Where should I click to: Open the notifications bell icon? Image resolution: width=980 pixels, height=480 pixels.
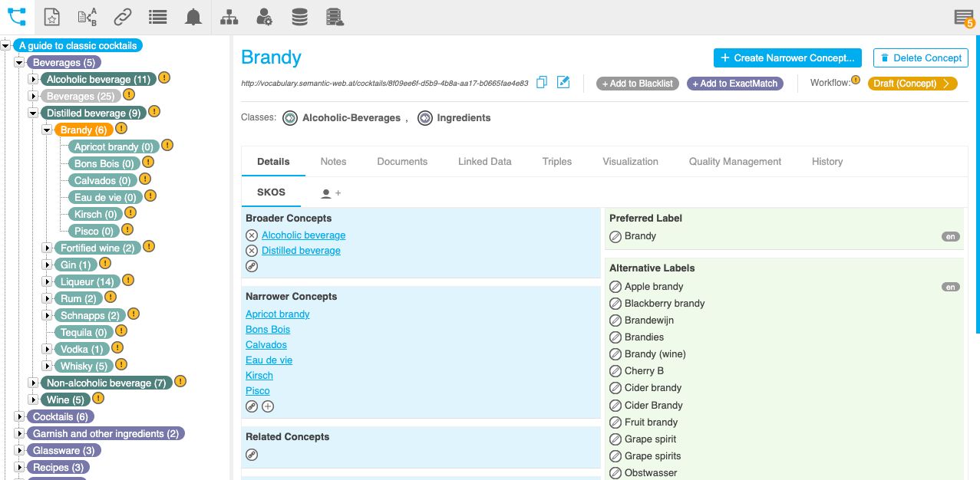point(193,16)
